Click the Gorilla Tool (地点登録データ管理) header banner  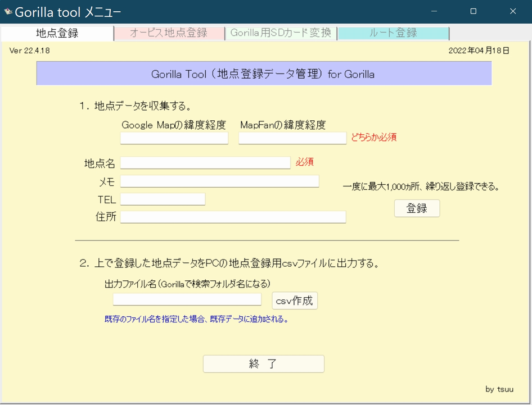pos(264,74)
